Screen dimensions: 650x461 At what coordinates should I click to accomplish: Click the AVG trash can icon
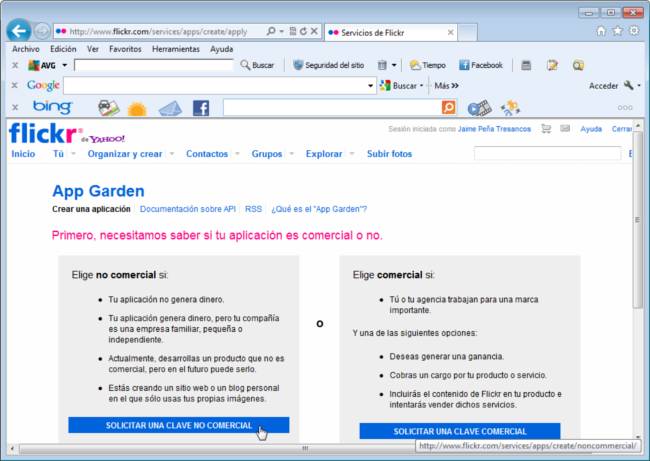[x=382, y=65]
